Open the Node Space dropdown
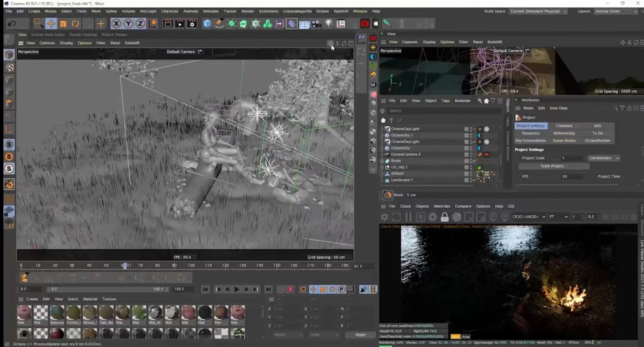This screenshot has height=347, width=644. 538,11
